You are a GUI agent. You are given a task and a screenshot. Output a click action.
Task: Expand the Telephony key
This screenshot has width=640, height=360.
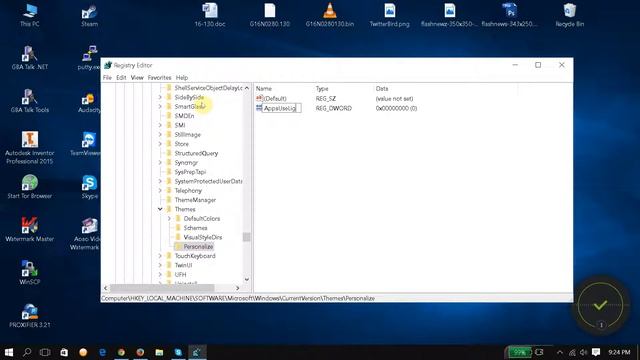(x=160, y=190)
